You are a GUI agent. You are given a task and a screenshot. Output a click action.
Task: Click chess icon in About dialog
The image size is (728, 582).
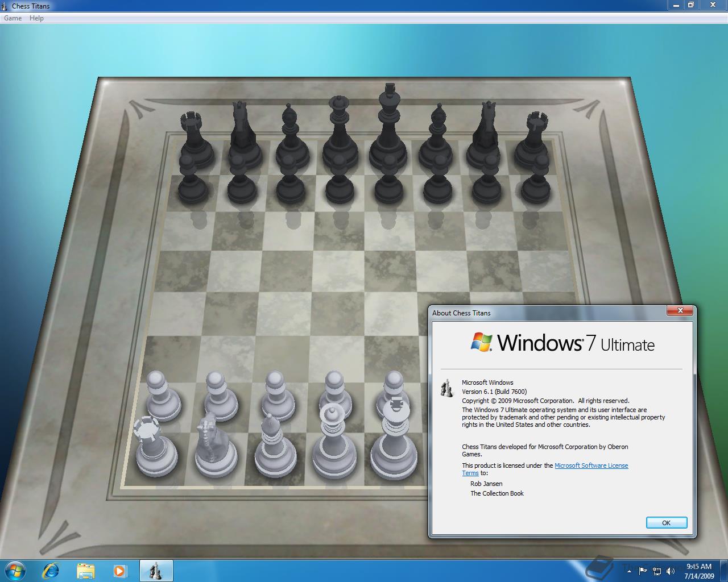point(447,388)
